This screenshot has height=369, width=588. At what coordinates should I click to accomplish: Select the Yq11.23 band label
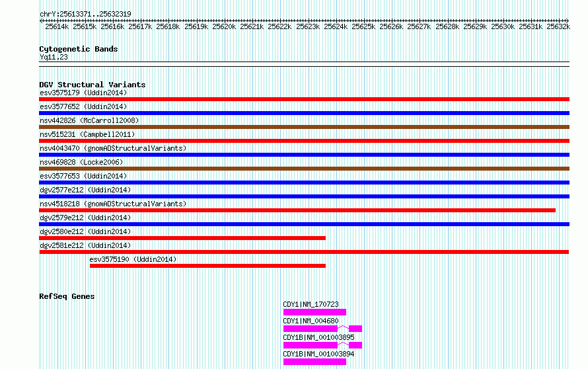tap(54, 57)
